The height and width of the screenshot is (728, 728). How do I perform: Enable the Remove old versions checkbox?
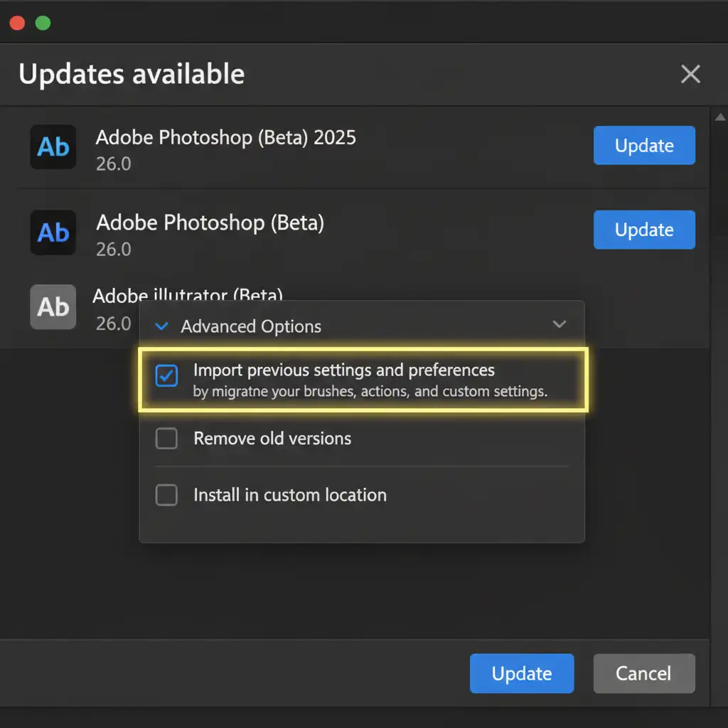pos(166,439)
